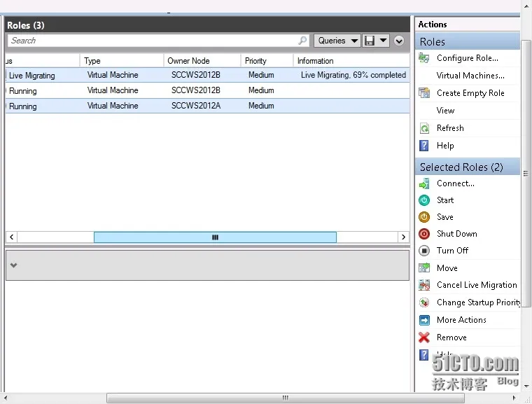Click the Move action text
Image resolution: width=532 pixels, height=404 pixels.
pyautogui.click(x=447, y=268)
